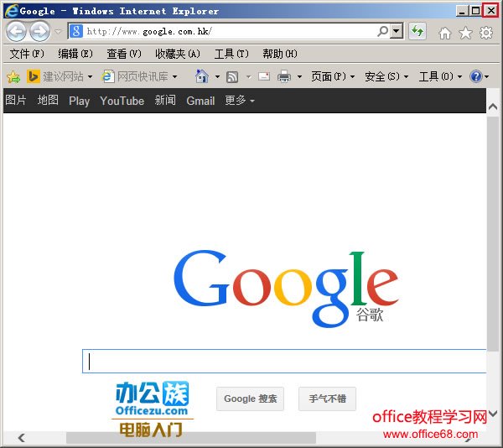This screenshot has height=448, width=503.
Task: Click Add to Favorites Bar star icon
Action: point(13,76)
